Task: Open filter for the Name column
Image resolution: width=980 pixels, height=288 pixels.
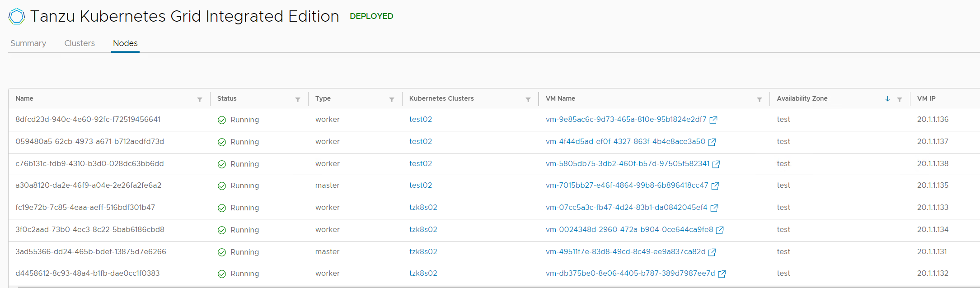Action: 200,99
